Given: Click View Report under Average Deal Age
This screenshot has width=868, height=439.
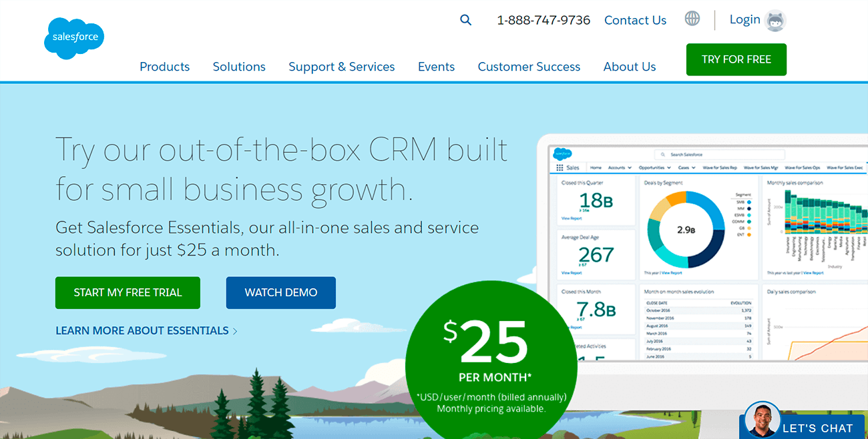Looking at the screenshot, I should tap(572, 273).
